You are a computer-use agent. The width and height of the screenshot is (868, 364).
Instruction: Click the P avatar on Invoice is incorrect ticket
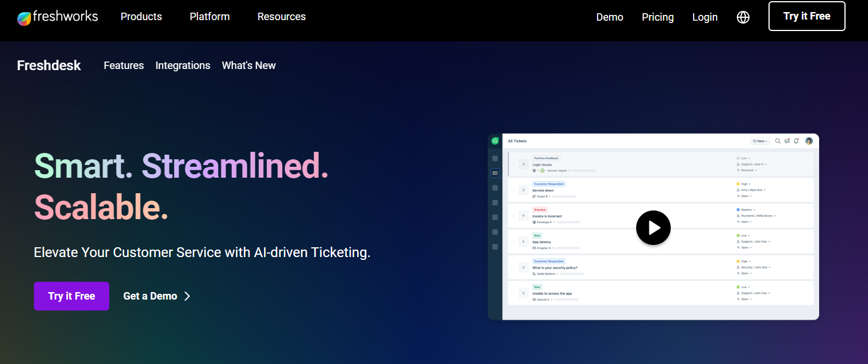tap(523, 216)
